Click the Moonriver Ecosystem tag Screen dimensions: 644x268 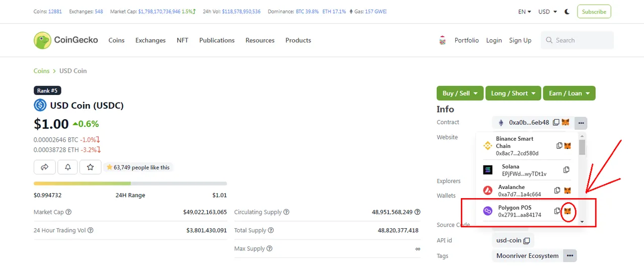point(527,256)
